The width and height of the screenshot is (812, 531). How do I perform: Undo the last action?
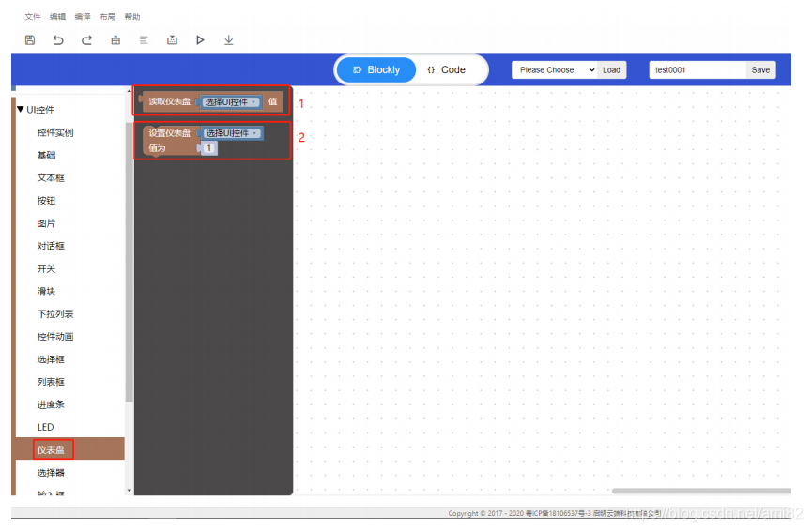pyautogui.click(x=58, y=39)
